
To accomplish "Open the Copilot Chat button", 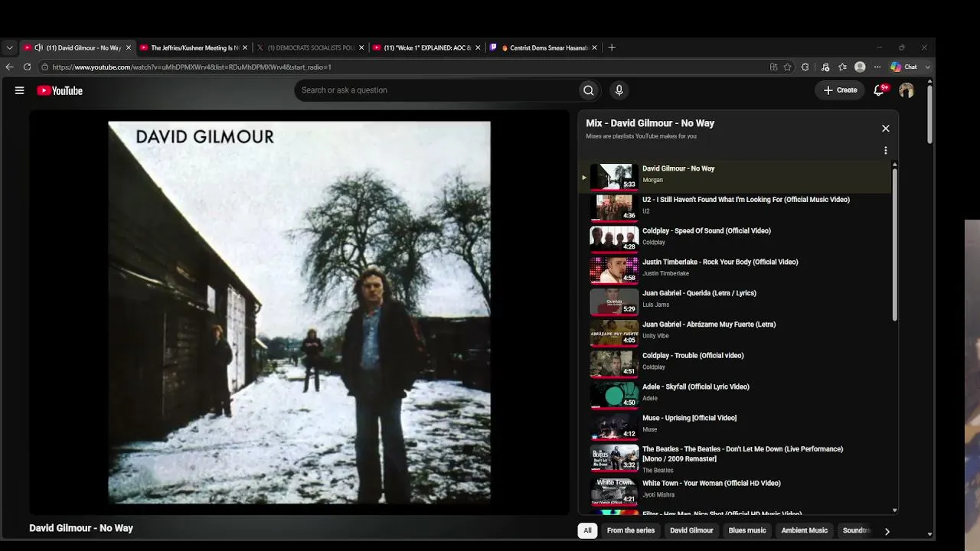I will point(904,67).
